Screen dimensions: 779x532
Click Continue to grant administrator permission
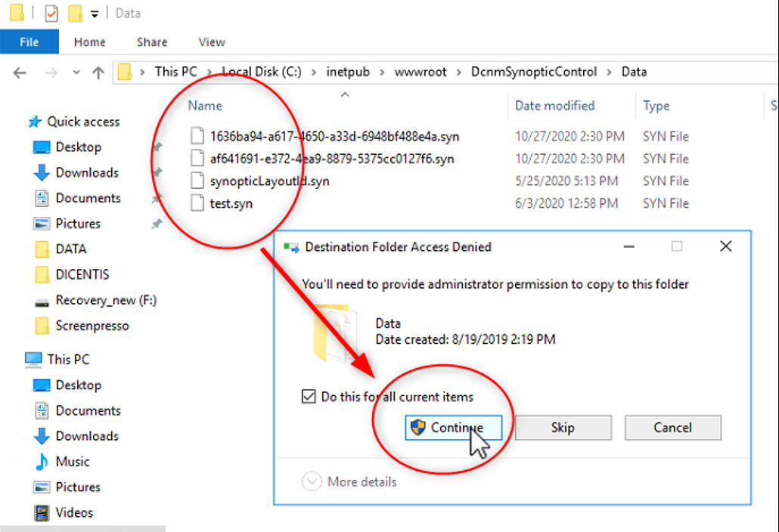click(x=454, y=428)
